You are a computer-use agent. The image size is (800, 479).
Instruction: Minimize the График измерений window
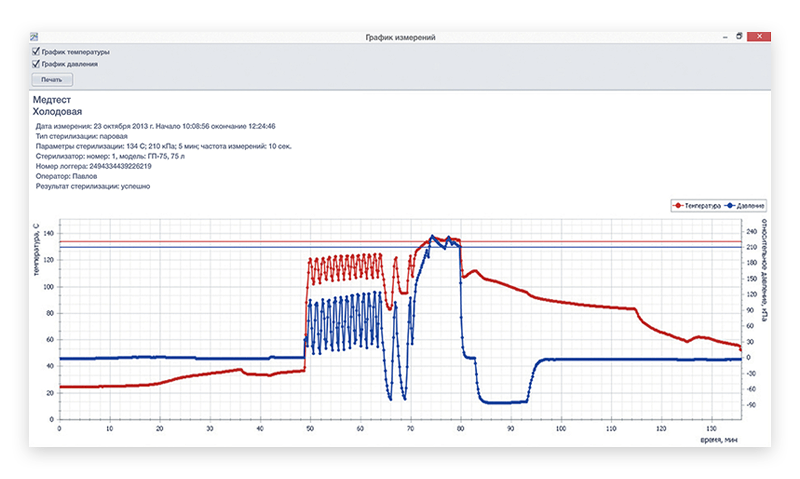[725, 37]
